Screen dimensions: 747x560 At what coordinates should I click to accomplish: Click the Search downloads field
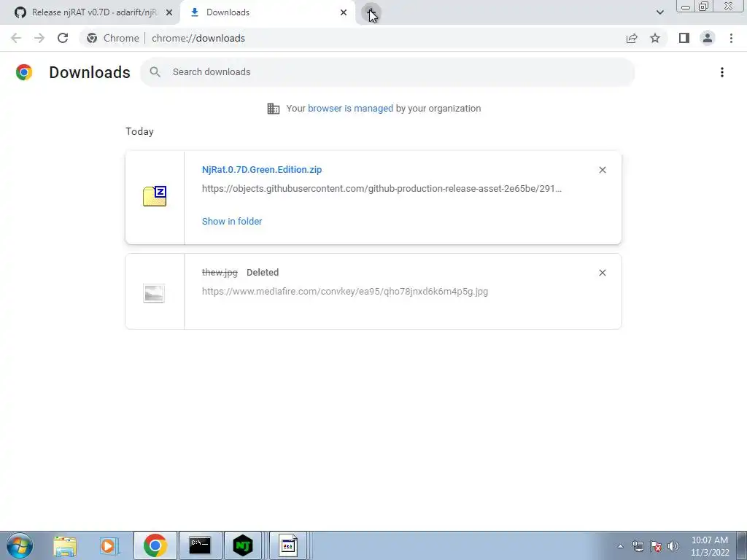[x=387, y=72]
